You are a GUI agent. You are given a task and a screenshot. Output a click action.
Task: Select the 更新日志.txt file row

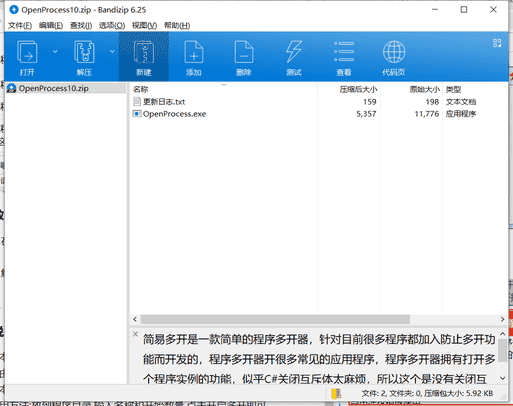pos(318,102)
